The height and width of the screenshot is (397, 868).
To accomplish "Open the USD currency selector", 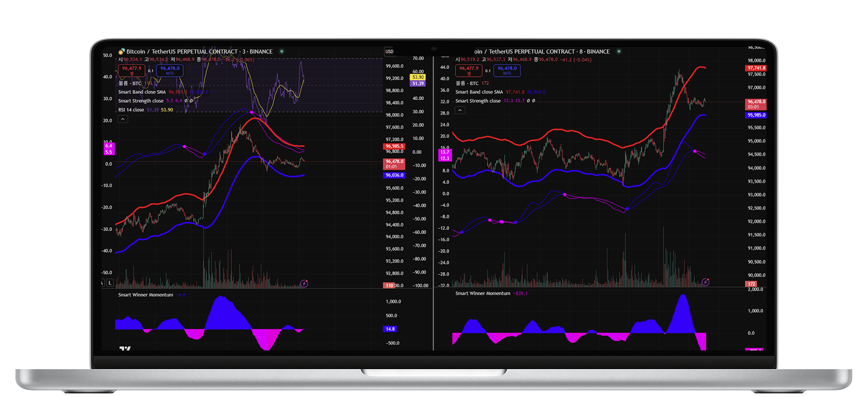I will coord(389,52).
